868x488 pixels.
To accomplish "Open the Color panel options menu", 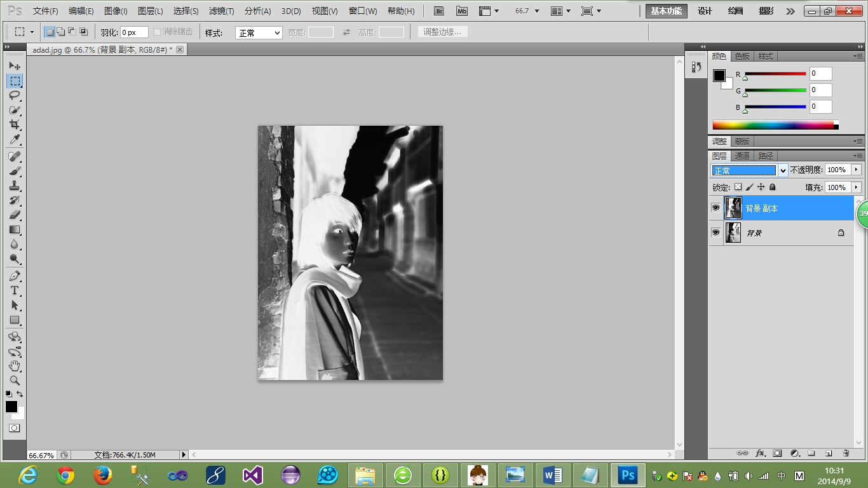I will pos(858,56).
